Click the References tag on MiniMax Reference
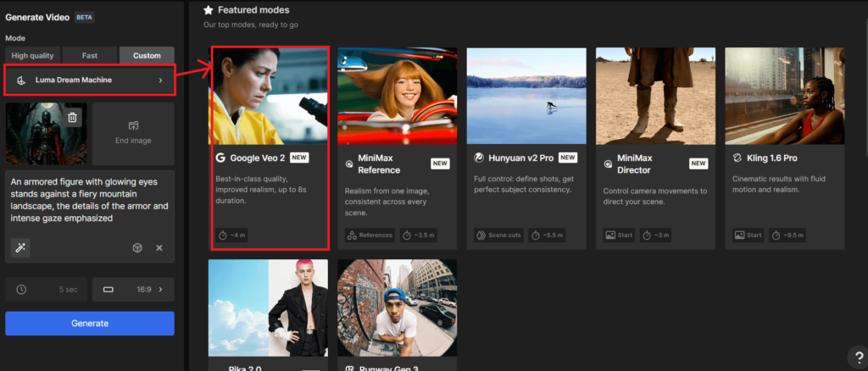The image size is (868, 371). click(370, 235)
